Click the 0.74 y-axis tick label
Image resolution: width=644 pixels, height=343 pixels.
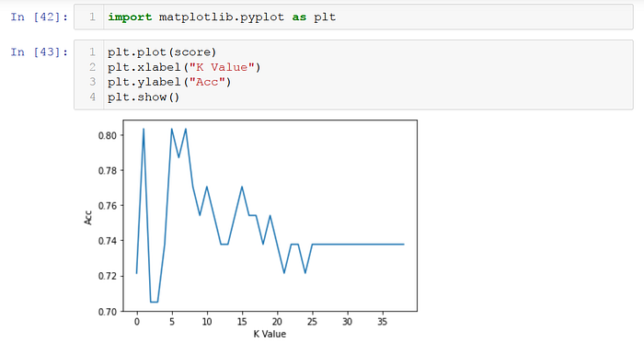[108, 241]
